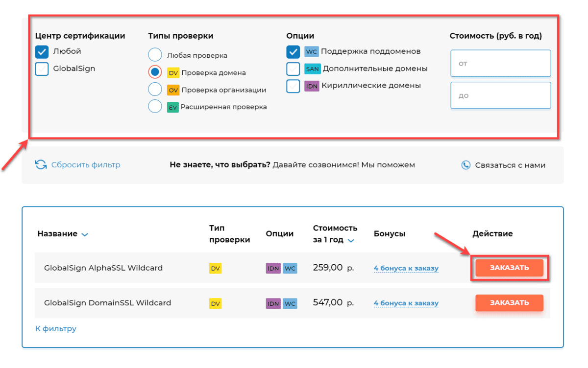Image resolution: width=588 pixels, height=368 pixels.
Task: Click the Сбросить фильтр link
Action: coord(86,165)
